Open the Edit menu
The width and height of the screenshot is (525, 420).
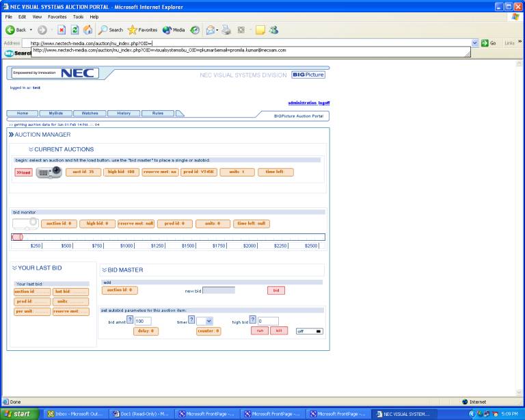point(22,16)
